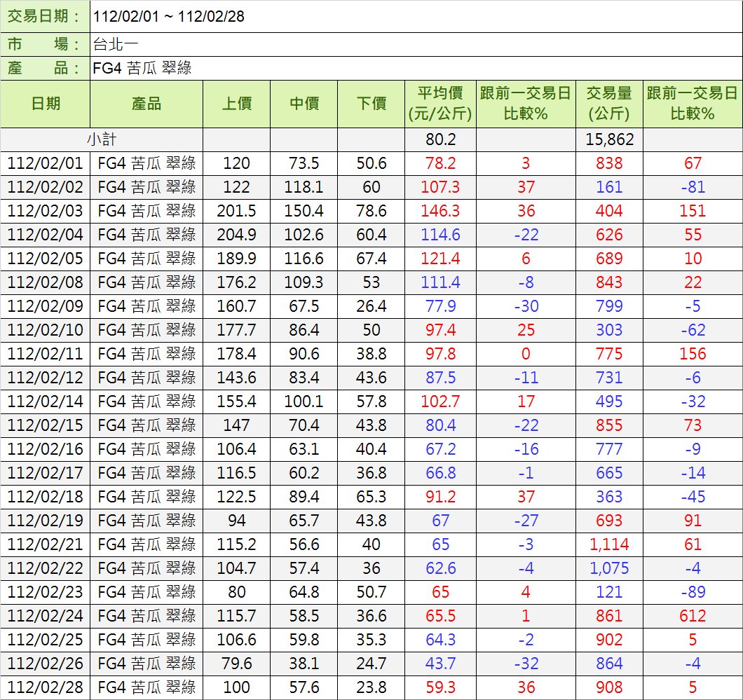743x700 pixels.
Task: Select the 上價 column header
Action: [236, 104]
